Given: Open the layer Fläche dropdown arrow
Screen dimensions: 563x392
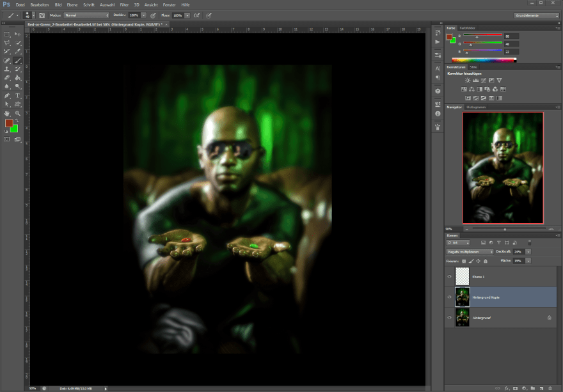Looking at the screenshot, I should coord(528,261).
